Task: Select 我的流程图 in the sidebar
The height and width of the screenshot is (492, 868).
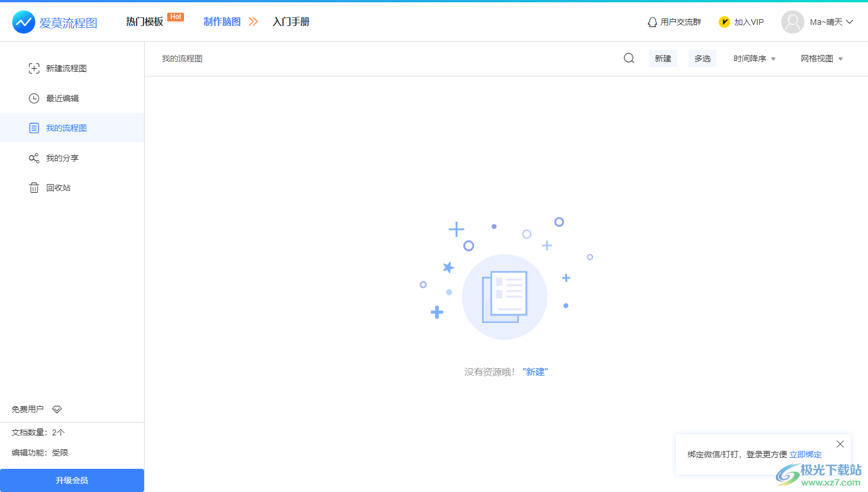Action: tap(72, 128)
